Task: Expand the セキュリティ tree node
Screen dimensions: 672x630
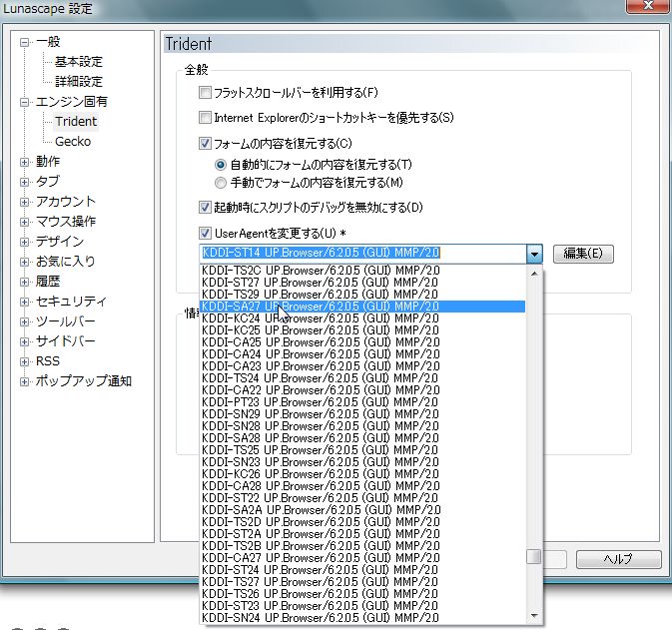Action: point(24,302)
